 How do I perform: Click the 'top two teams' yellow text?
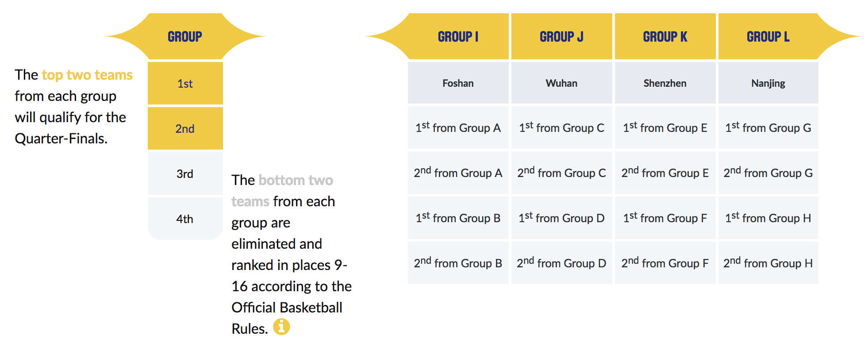click(87, 75)
